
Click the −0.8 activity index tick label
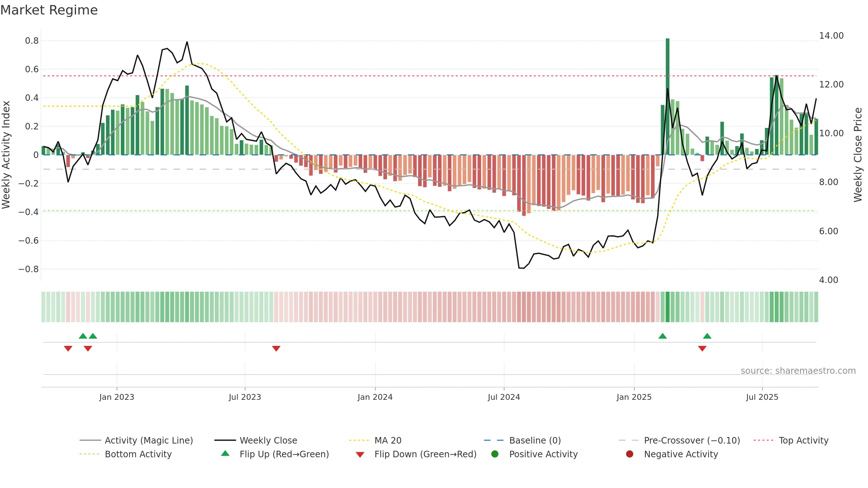[x=29, y=269]
